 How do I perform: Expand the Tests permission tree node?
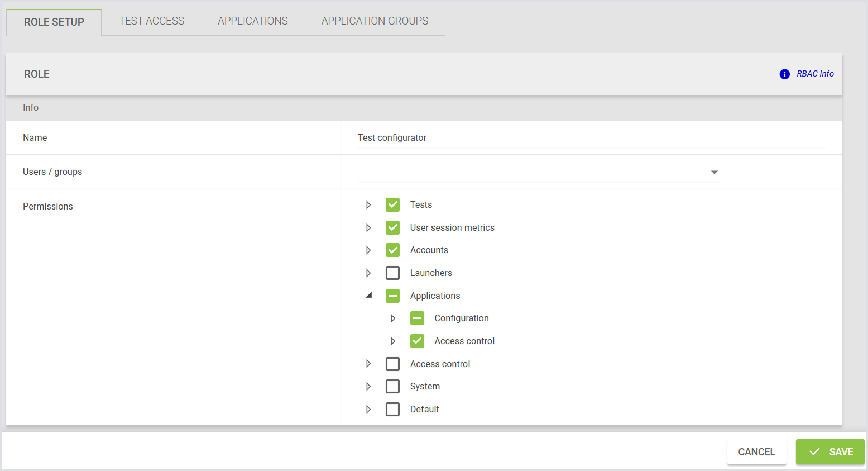[368, 205]
